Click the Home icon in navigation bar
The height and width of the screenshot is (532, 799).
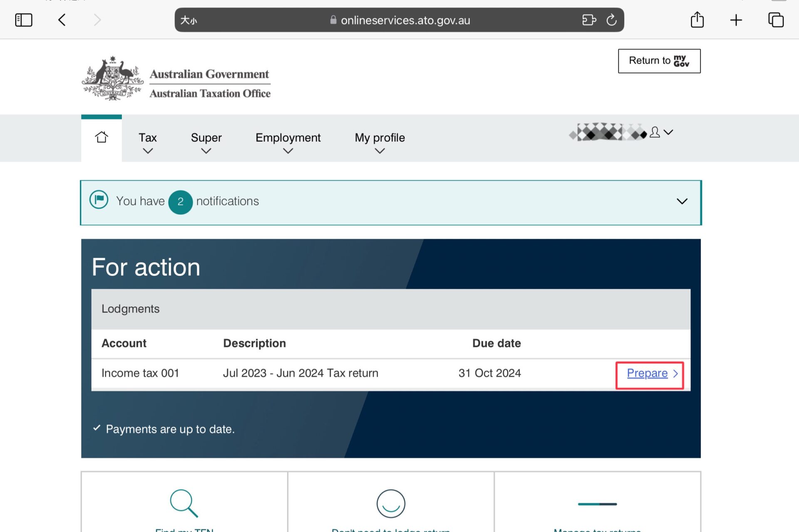click(101, 137)
